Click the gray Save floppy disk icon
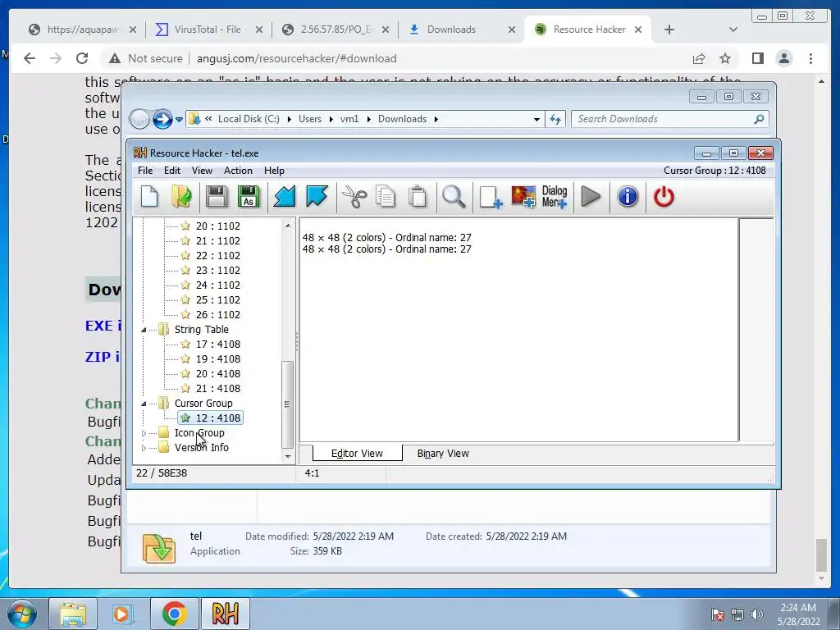The width and height of the screenshot is (840, 630). pos(217,197)
